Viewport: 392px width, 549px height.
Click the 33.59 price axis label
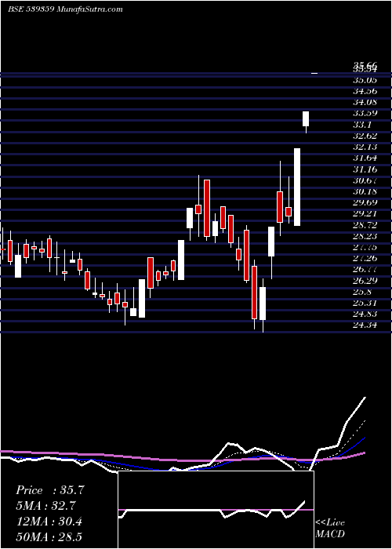point(365,114)
